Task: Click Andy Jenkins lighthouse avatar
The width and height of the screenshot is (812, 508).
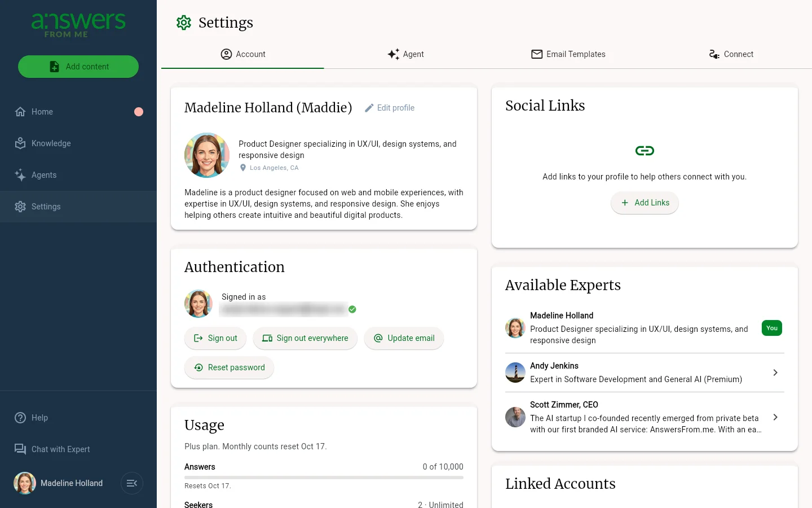Action: click(x=515, y=373)
